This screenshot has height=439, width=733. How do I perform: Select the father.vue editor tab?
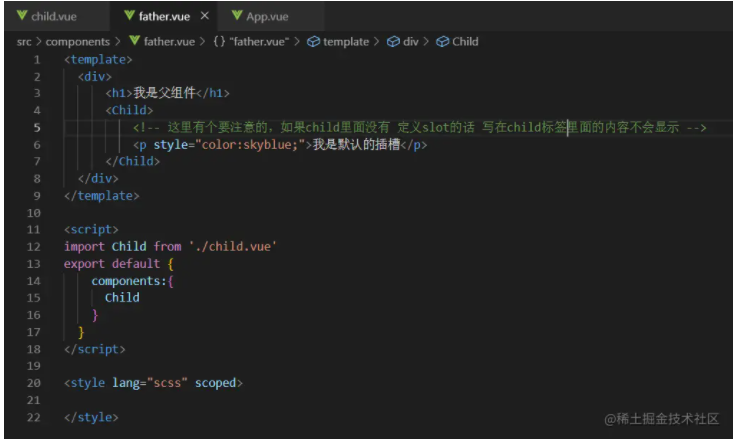(165, 16)
